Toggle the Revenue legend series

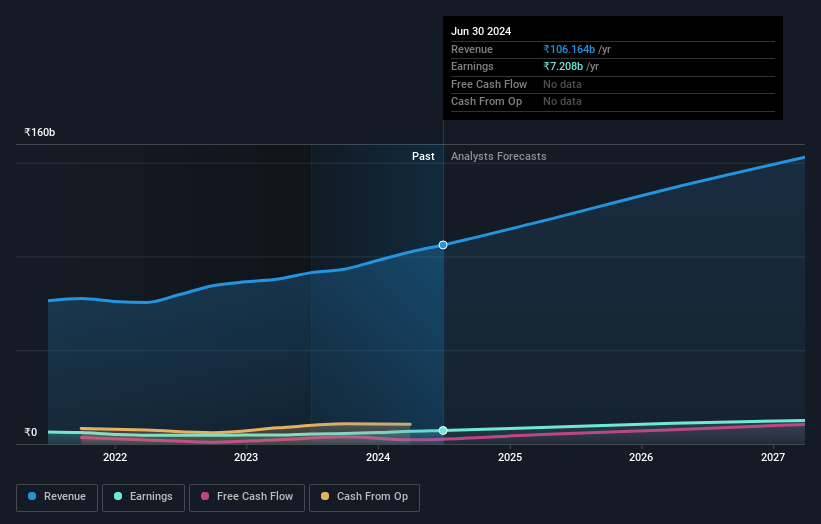coord(57,497)
